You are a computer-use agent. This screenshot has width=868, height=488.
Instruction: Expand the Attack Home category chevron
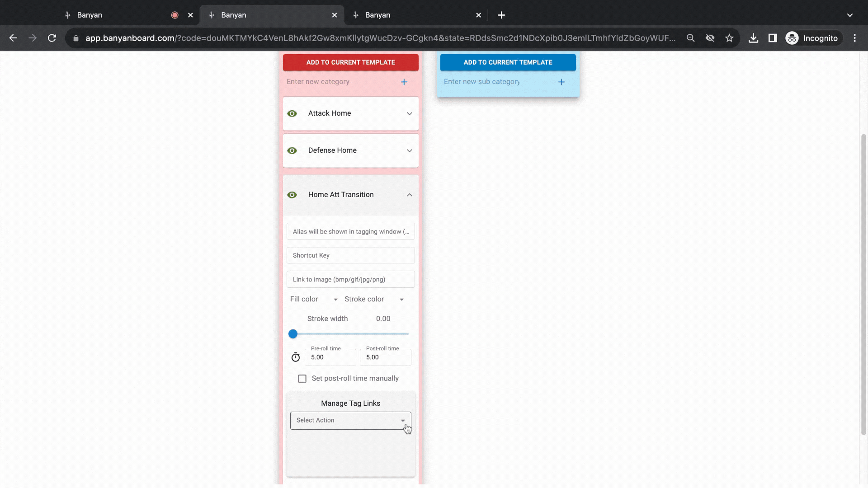point(410,113)
